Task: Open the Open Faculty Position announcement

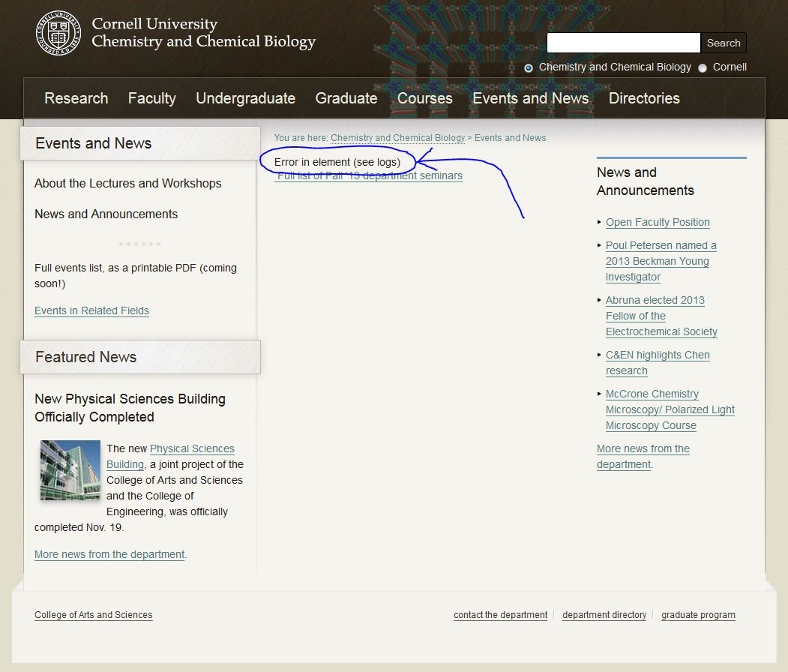Action: [x=658, y=222]
